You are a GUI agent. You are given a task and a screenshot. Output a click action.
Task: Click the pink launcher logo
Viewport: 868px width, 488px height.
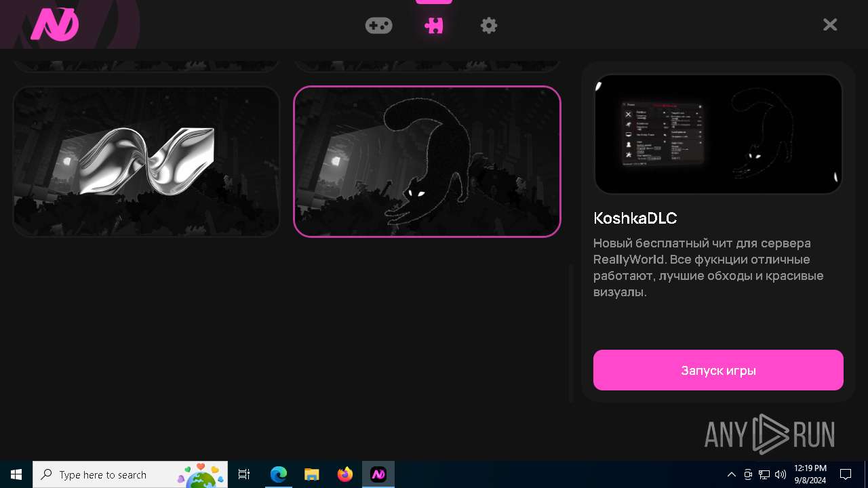pos(55,25)
